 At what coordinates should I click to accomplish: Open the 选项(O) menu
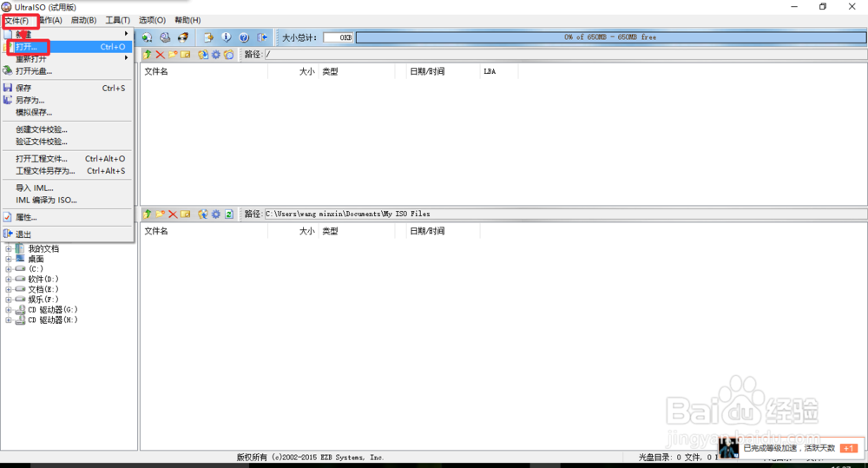pyautogui.click(x=152, y=21)
